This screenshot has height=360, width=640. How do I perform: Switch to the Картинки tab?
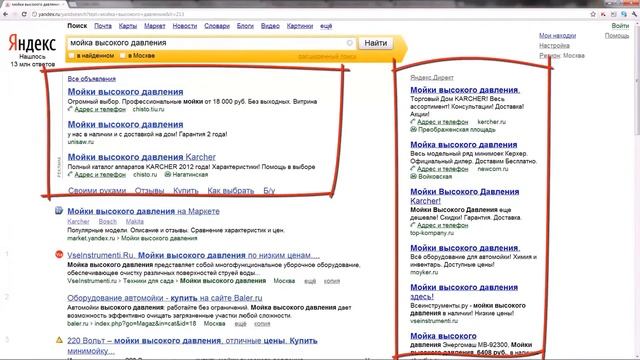(x=300, y=26)
